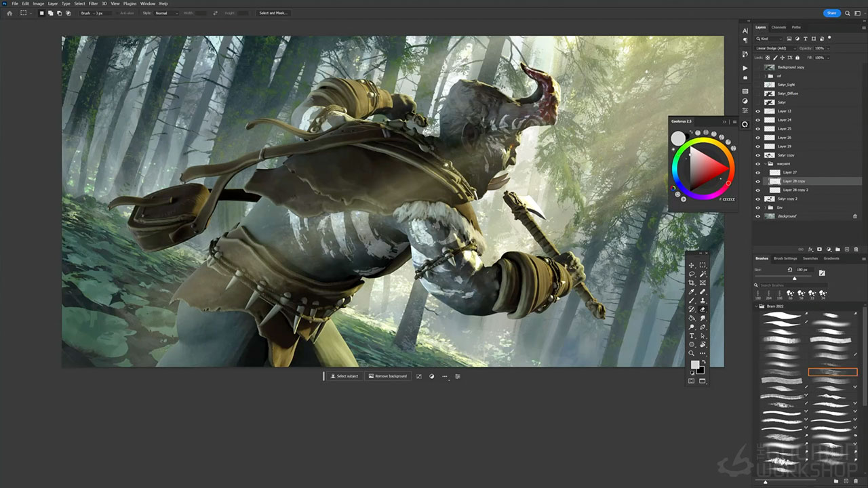
Task: Click the brush Size slider handle
Action: tap(795, 278)
